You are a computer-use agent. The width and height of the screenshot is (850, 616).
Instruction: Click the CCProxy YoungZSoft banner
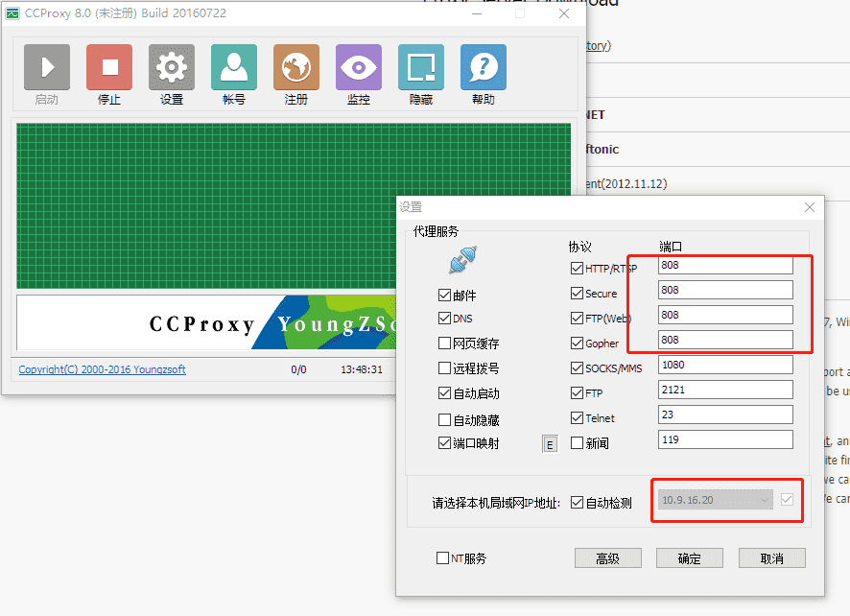pos(206,322)
